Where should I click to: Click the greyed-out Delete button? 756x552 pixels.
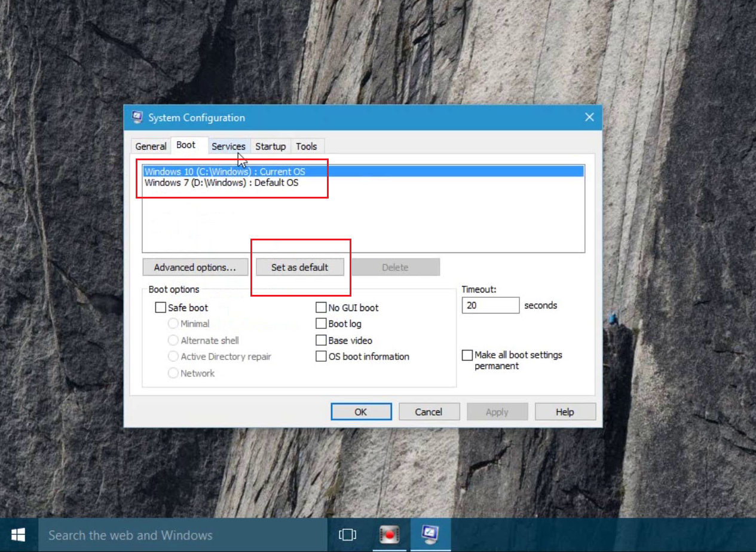(x=395, y=267)
